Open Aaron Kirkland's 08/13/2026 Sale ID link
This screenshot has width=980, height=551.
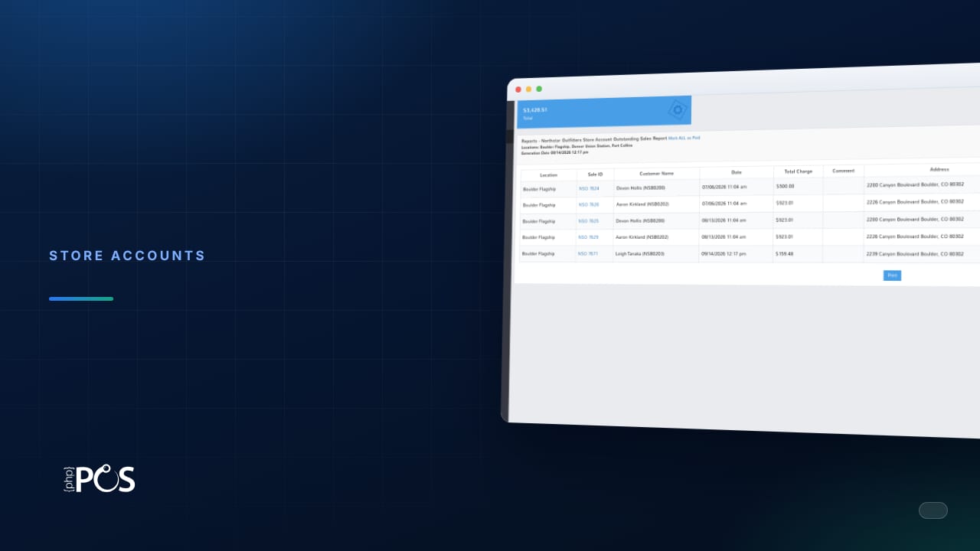coord(588,237)
